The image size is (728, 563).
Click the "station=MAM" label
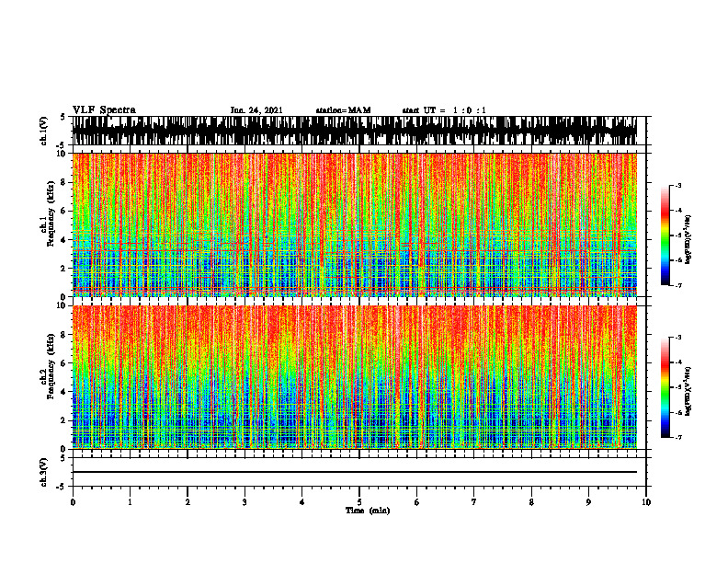pos(344,110)
